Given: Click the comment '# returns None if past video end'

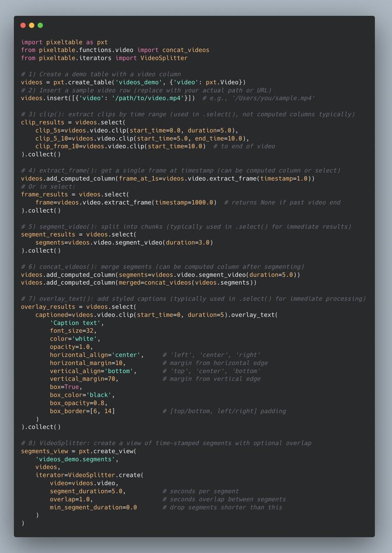Looking at the screenshot, I should coord(282,202).
